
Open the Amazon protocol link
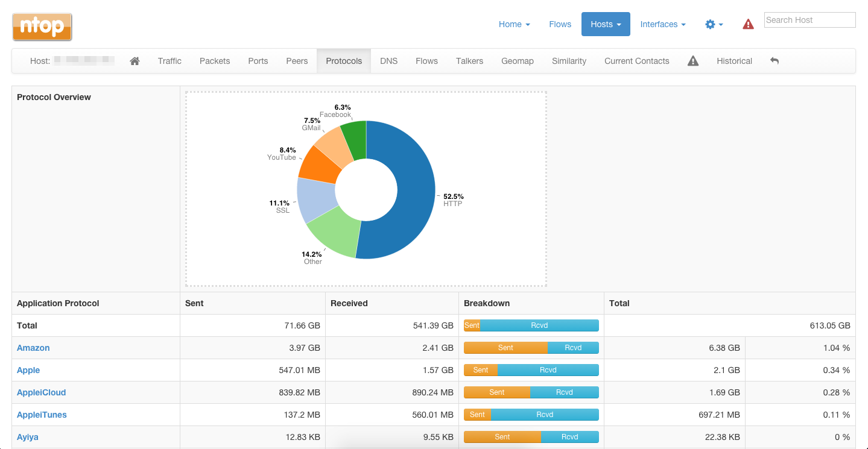click(x=33, y=348)
